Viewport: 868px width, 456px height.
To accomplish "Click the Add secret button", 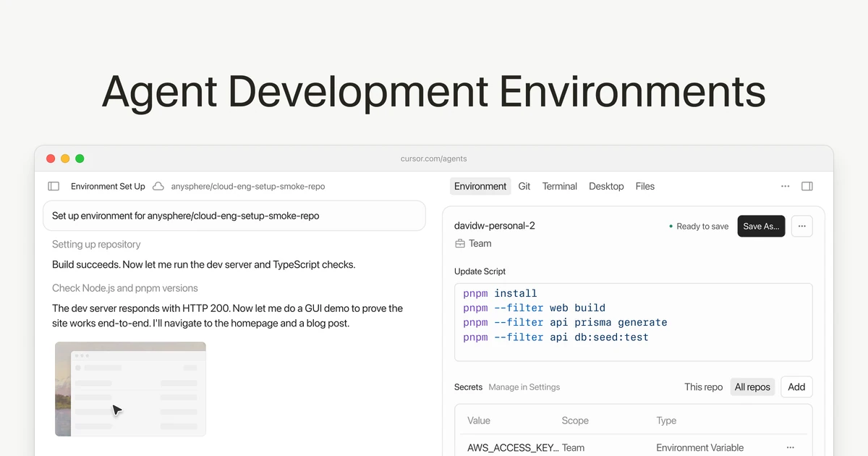I will click(796, 387).
